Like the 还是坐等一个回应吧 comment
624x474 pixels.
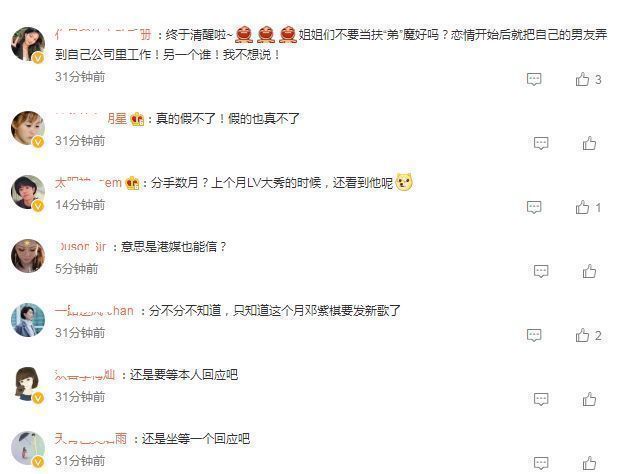[589, 463]
